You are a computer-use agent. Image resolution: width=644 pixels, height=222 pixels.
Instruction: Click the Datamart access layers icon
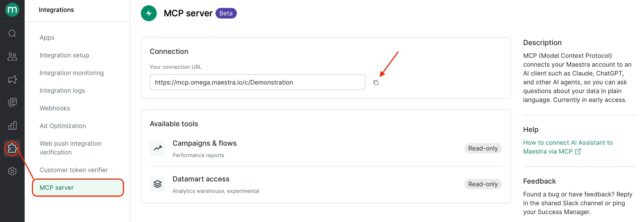pyautogui.click(x=158, y=184)
